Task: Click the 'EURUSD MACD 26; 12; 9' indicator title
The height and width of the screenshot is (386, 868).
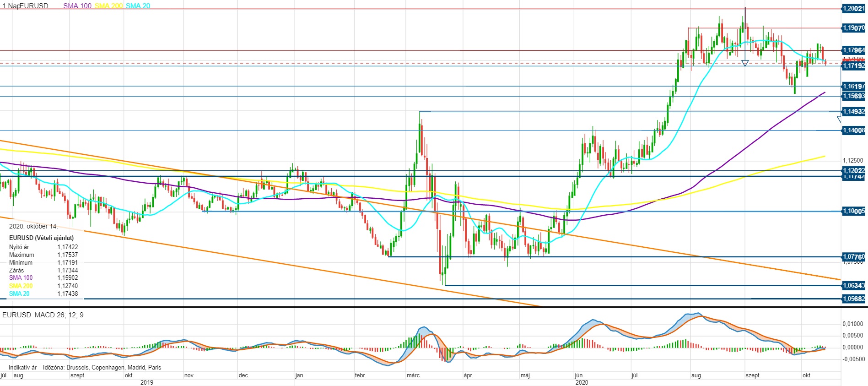Action: (43, 315)
